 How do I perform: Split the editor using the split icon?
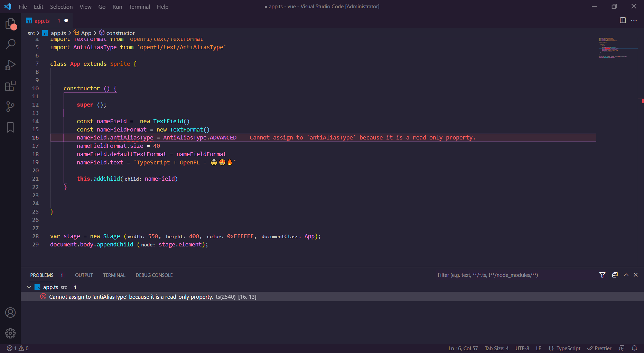pyautogui.click(x=623, y=20)
